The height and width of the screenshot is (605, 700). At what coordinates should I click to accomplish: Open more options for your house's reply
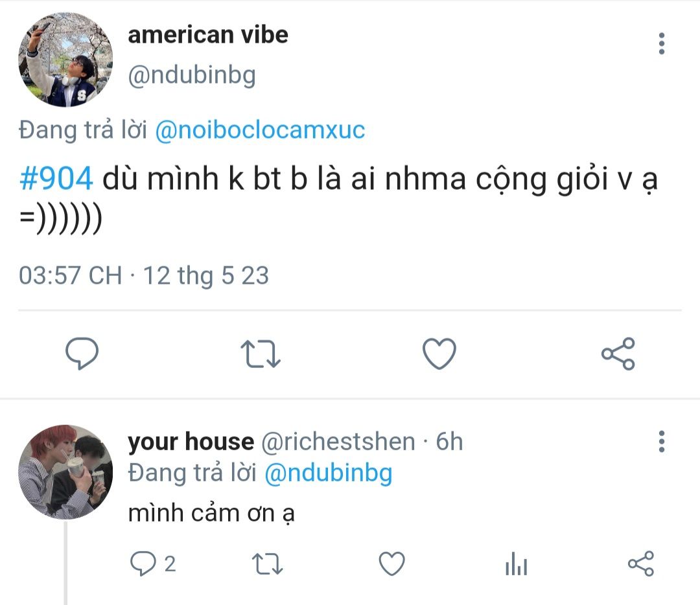(662, 441)
